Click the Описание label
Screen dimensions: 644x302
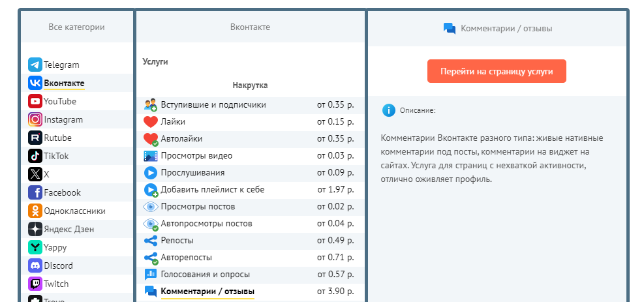click(x=418, y=111)
